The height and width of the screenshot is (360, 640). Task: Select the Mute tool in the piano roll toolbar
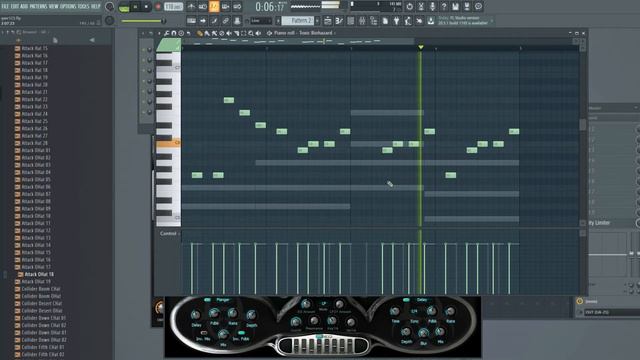229,33
